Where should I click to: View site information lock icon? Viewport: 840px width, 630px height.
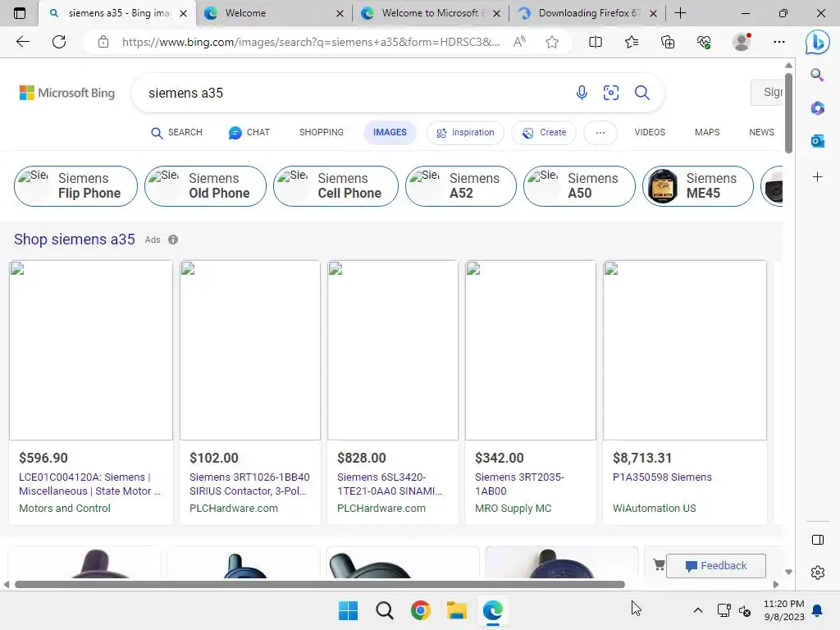coord(103,42)
